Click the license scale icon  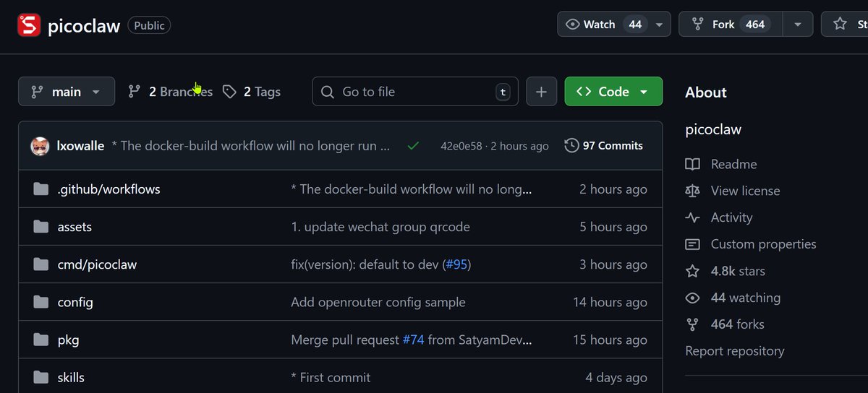pyautogui.click(x=693, y=191)
